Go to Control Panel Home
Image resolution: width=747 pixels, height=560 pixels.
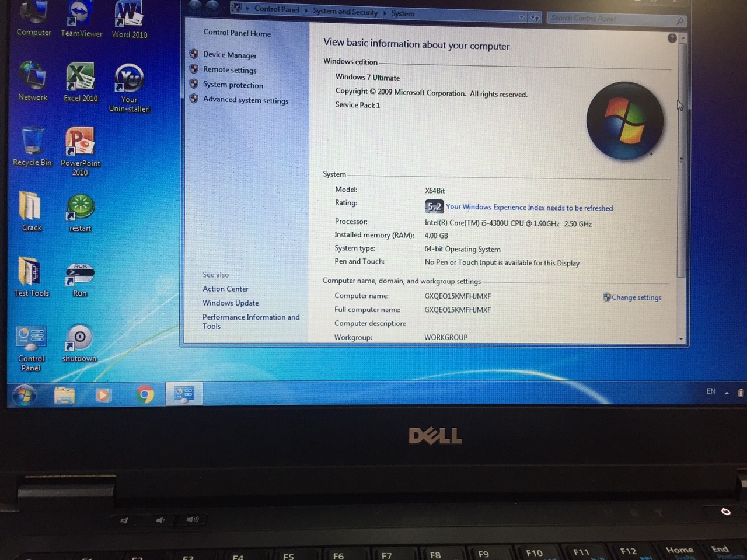click(x=237, y=33)
